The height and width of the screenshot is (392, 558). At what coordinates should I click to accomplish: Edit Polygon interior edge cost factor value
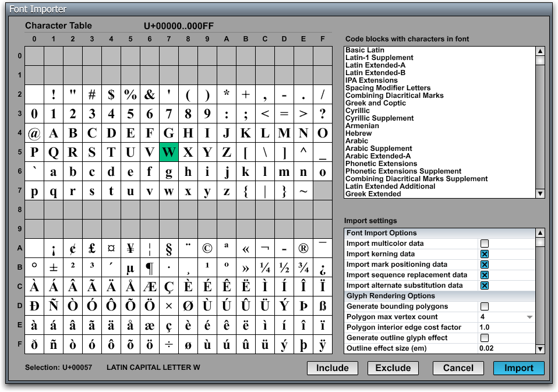click(x=506, y=327)
